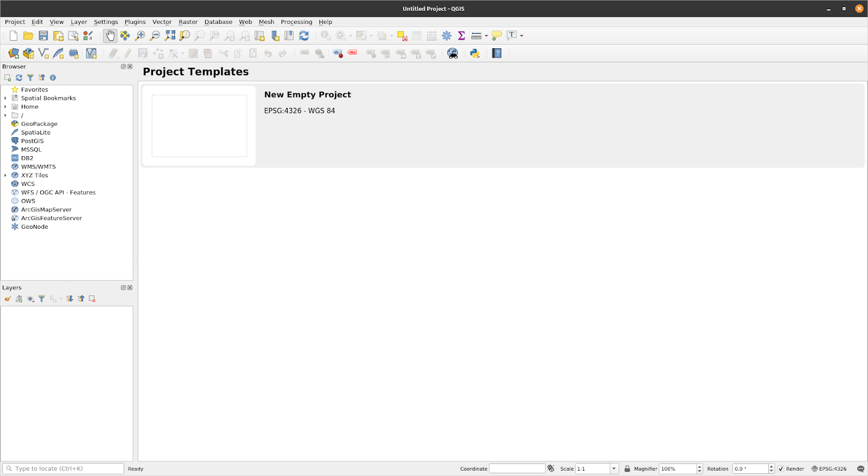
Task: Toggle mouse extents display icon beside Coordinate
Action: tap(551, 468)
